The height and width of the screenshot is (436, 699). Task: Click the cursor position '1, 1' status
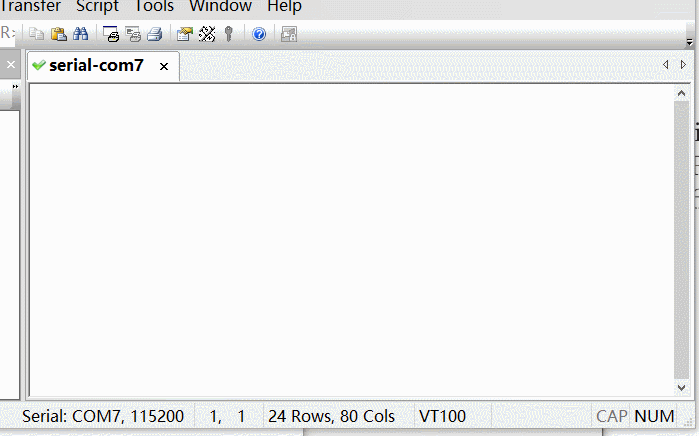coord(227,416)
